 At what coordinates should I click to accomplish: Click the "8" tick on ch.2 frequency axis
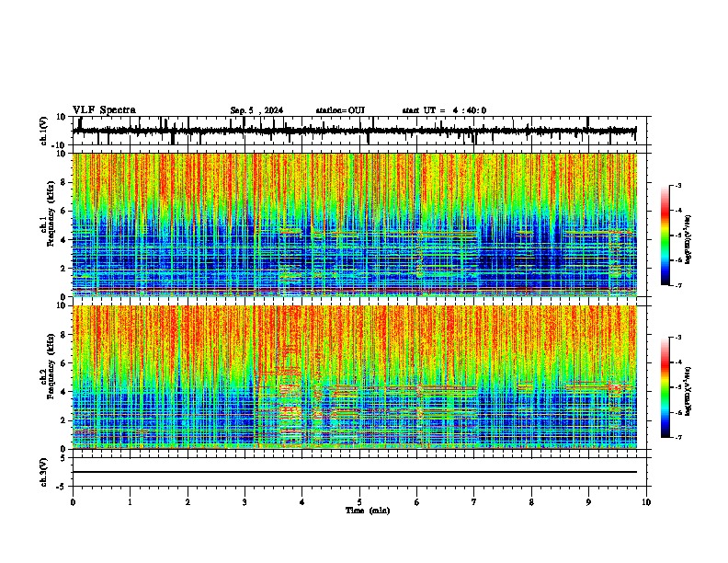(x=63, y=335)
